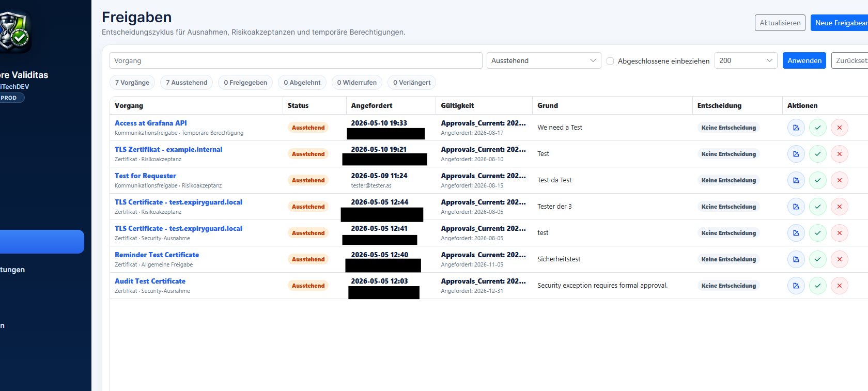Open Audit Test Certificate link

click(150, 281)
